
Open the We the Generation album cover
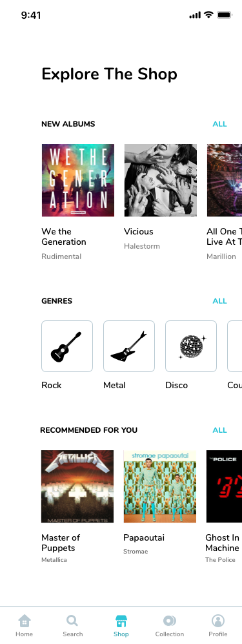[x=78, y=180]
